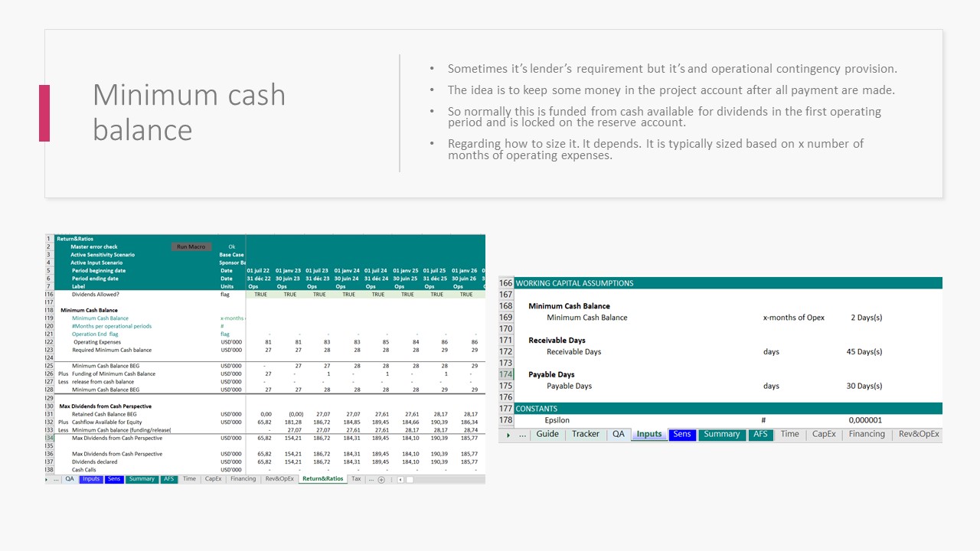Select Rev&OpEx tab in working capital spreadsheet
The image size is (980, 551).
(x=919, y=434)
